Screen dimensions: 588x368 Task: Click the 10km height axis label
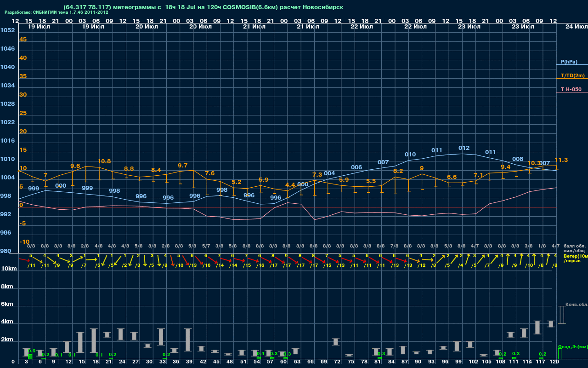8,269
